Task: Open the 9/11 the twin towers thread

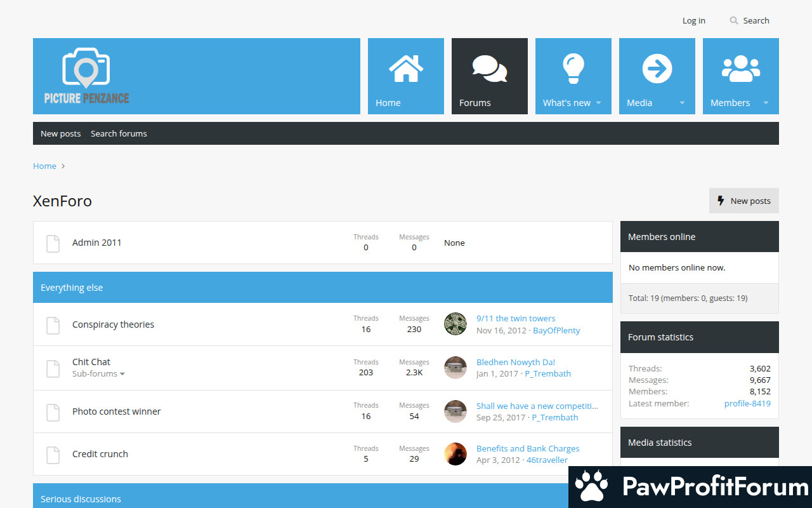Action: 515,319
